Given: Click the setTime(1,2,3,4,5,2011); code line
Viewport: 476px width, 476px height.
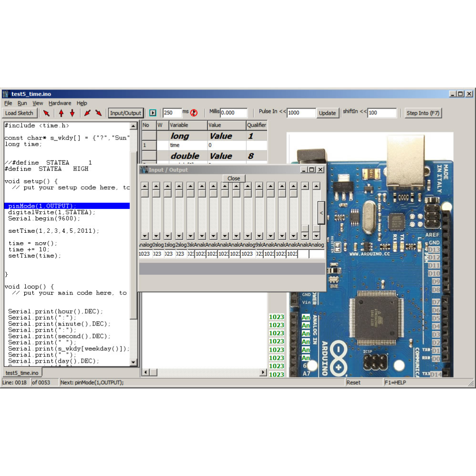Looking at the screenshot, I should coord(54,231).
